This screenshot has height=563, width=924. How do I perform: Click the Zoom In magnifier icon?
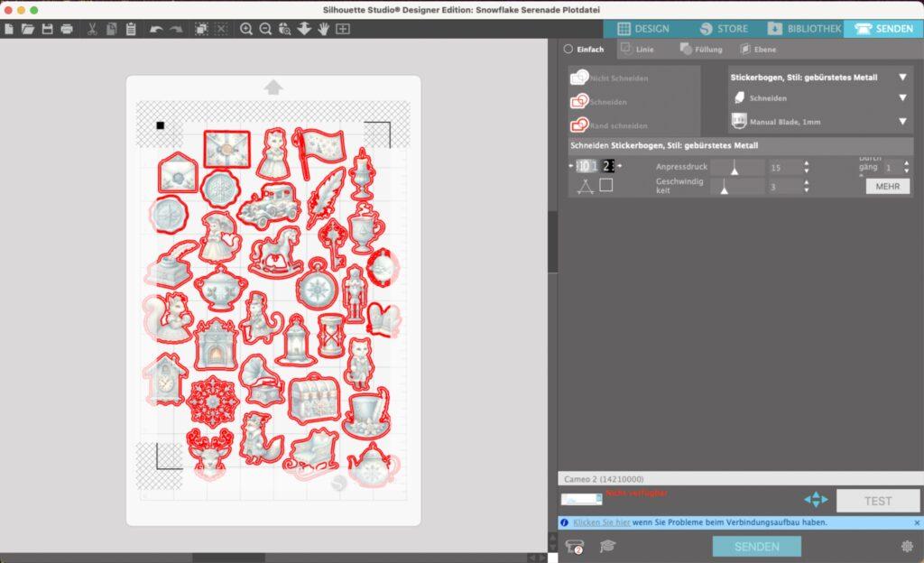point(246,29)
